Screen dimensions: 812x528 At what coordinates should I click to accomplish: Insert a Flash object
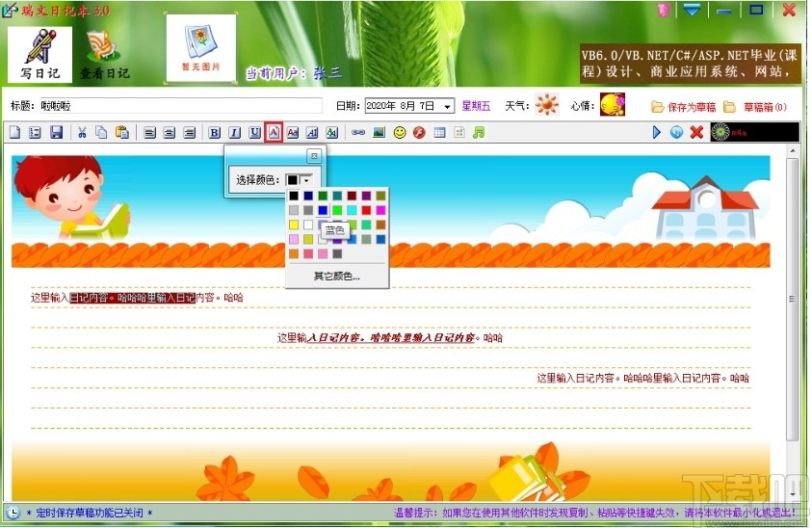[419, 133]
